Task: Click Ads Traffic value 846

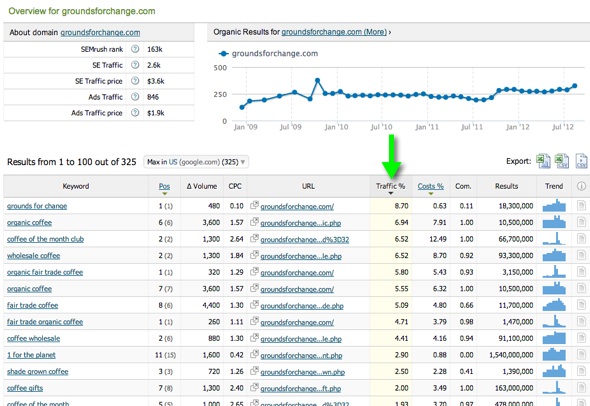Action: (x=153, y=97)
